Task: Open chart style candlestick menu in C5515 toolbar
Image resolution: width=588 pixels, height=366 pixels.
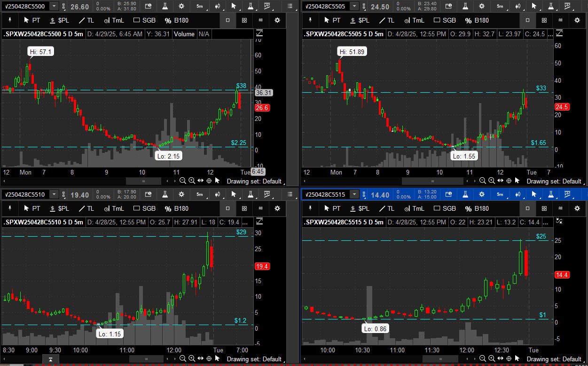Action: pos(517,194)
